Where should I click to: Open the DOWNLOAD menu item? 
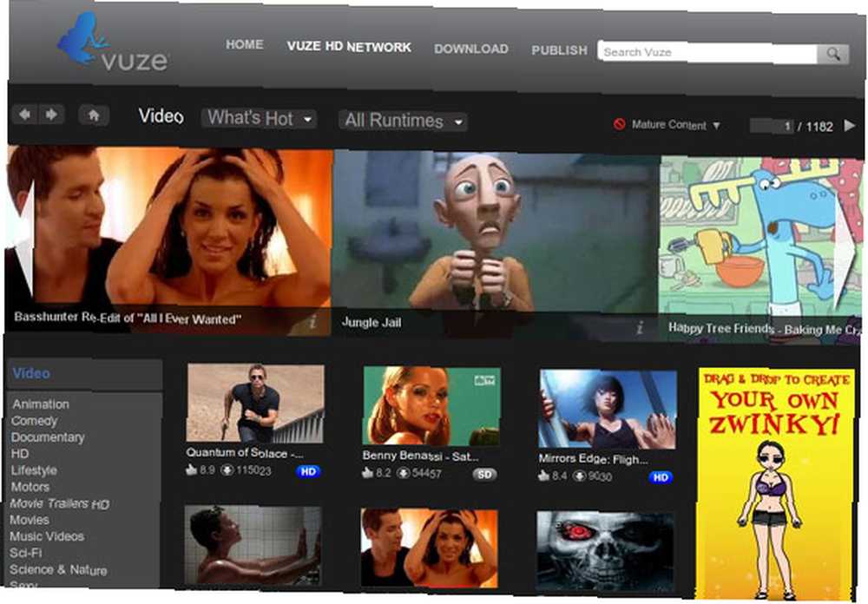pyautogui.click(x=471, y=49)
